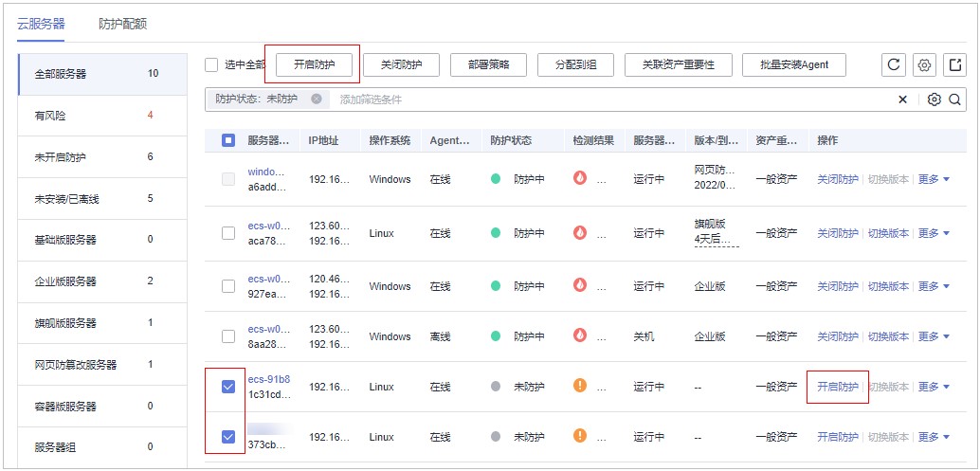Click the 开启防护 button in toolbar
The width and height of the screenshot is (980, 471).
312,64
